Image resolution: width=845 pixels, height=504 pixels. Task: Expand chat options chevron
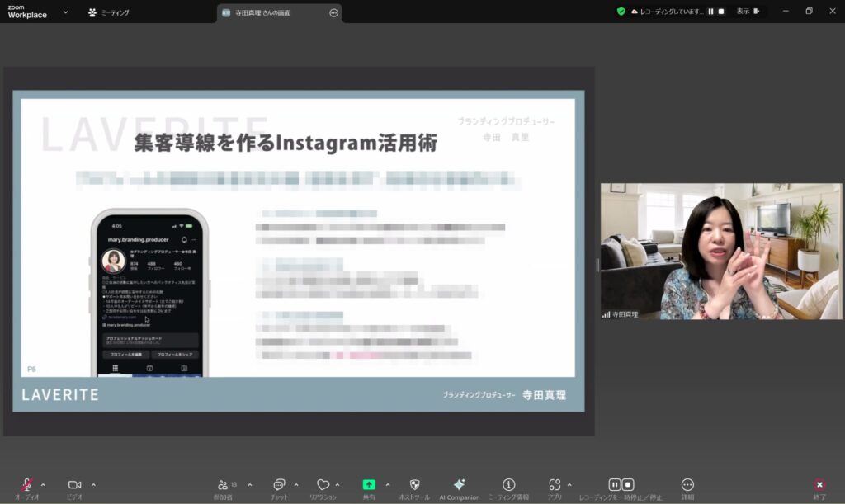[x=296, y=485]
